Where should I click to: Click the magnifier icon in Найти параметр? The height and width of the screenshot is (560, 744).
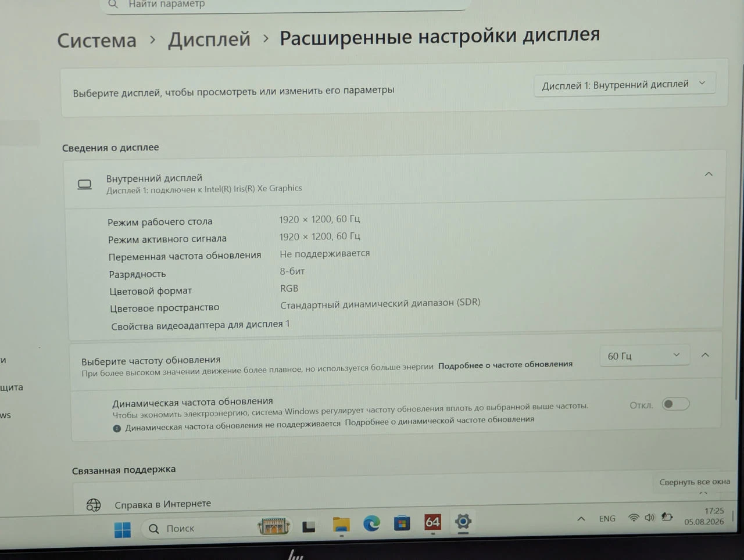[x=113, y=4]
